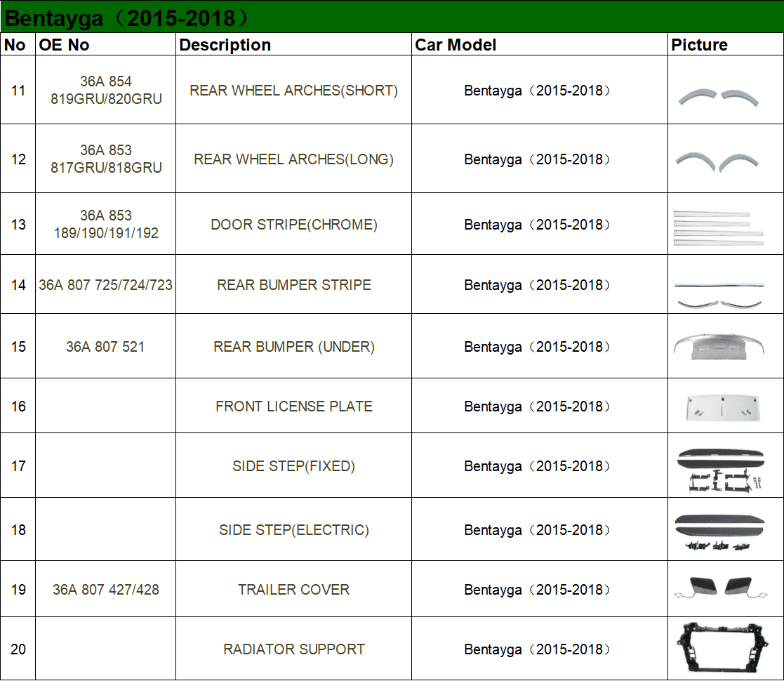Open the rear bumper stripe thumbnail
This screenshot has height=681, width=784.
click(719, 293)
